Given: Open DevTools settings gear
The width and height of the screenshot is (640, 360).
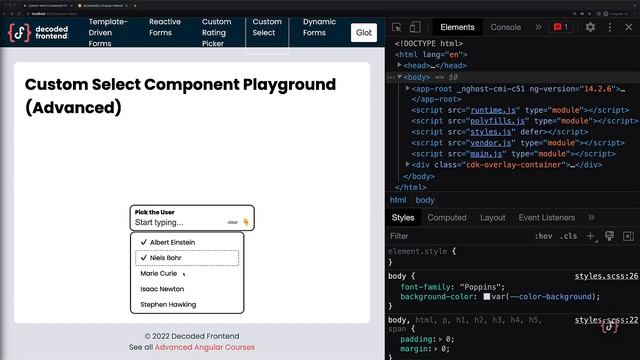Looking at the screenshot, I should (590, 27).
